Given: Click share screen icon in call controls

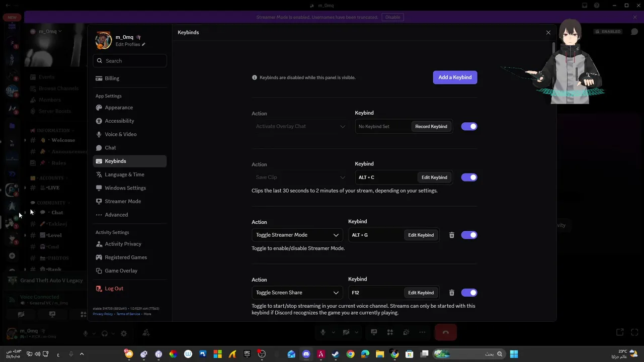Looking at the screenshot, I should (374, 332).
